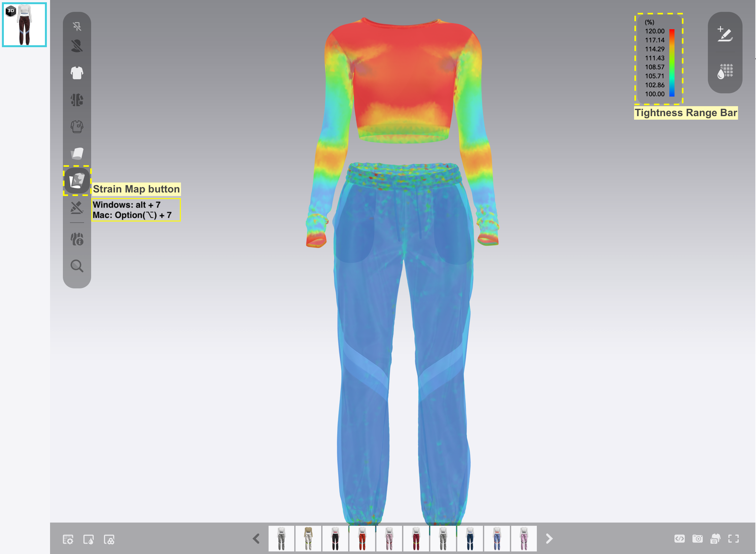This screenshot has height=554, width=756.
Task: Collapse the carousel with the left chevron
Action: click(256, 538)
